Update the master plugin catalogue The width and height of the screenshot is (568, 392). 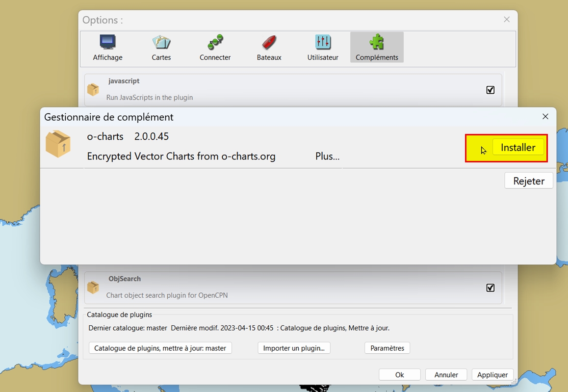click(160, 348)
